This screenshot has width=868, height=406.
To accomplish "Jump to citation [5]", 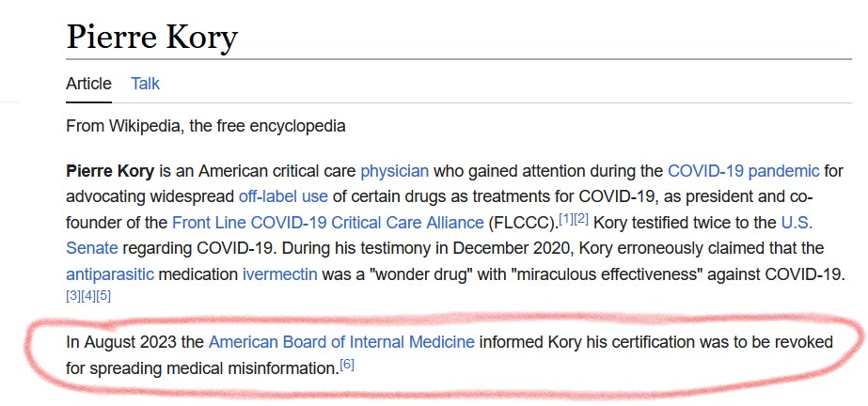I will click(x=103, y=296).
